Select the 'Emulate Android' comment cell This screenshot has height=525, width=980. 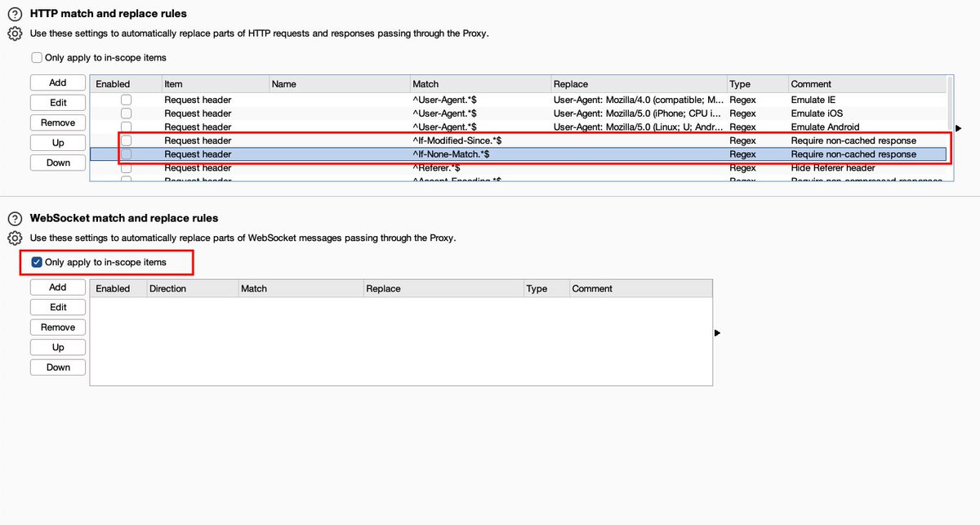click(825, 127)
